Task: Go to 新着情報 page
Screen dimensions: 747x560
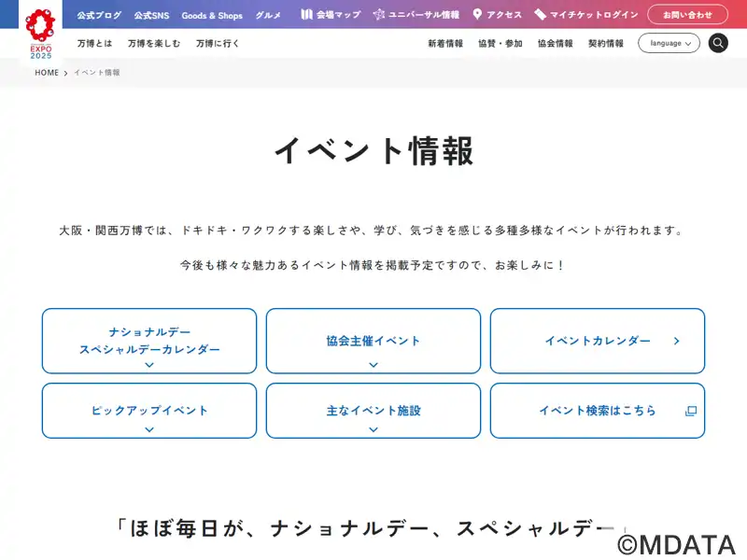Action: pos(445,43)
